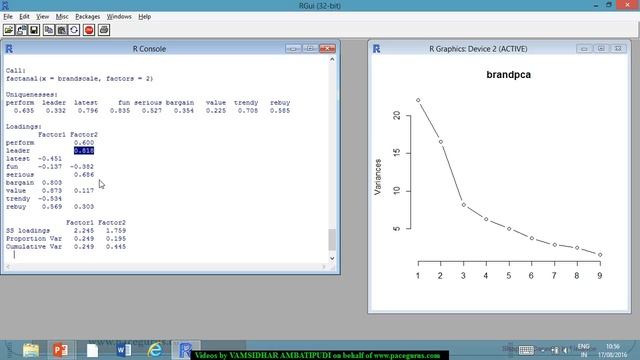640x360 pixels.
Task: Click the value Factor1 loading 0.873
Action: 52,191
